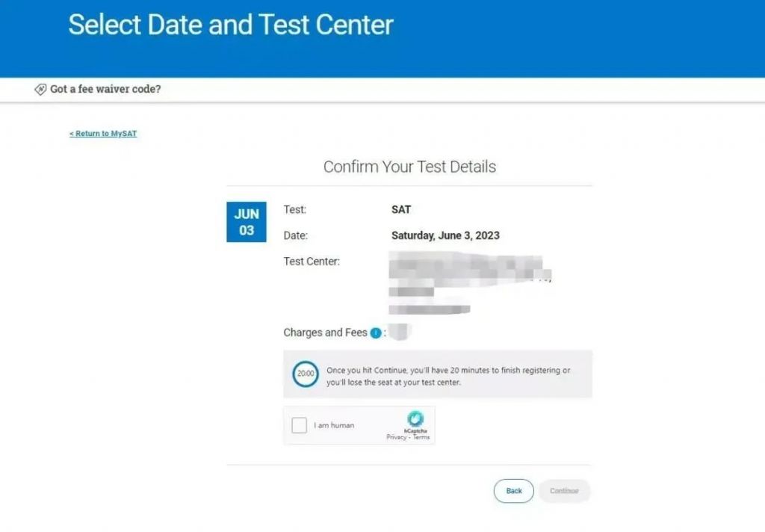765x532 pixels.
Task: Click the fee waiver tag icon
Action: click(x=40, y=90)
